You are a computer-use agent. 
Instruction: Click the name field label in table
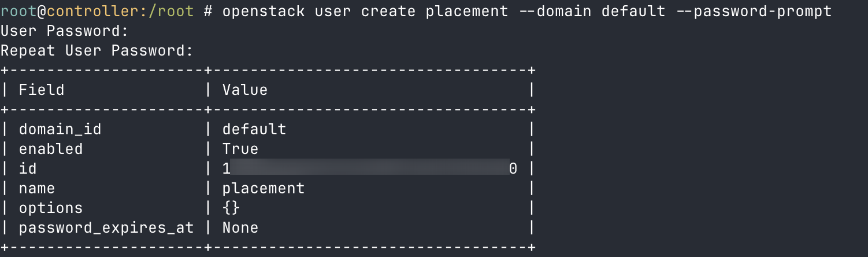(x=37, y=188)
